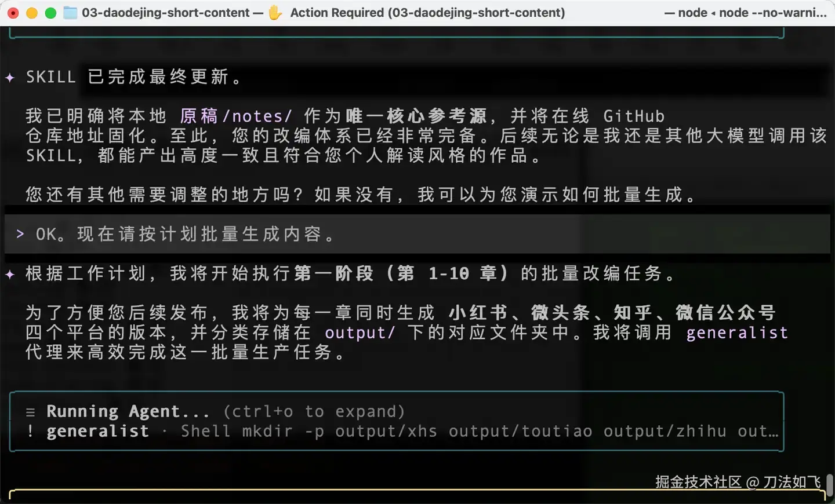This screenshot has height=504, width=835.
Task: Click the green full-screen window button
Action: (50, 13)
